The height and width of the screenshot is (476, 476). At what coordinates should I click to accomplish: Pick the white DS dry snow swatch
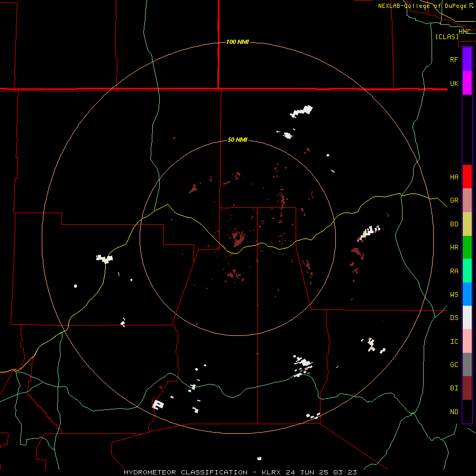click(467, 317)
